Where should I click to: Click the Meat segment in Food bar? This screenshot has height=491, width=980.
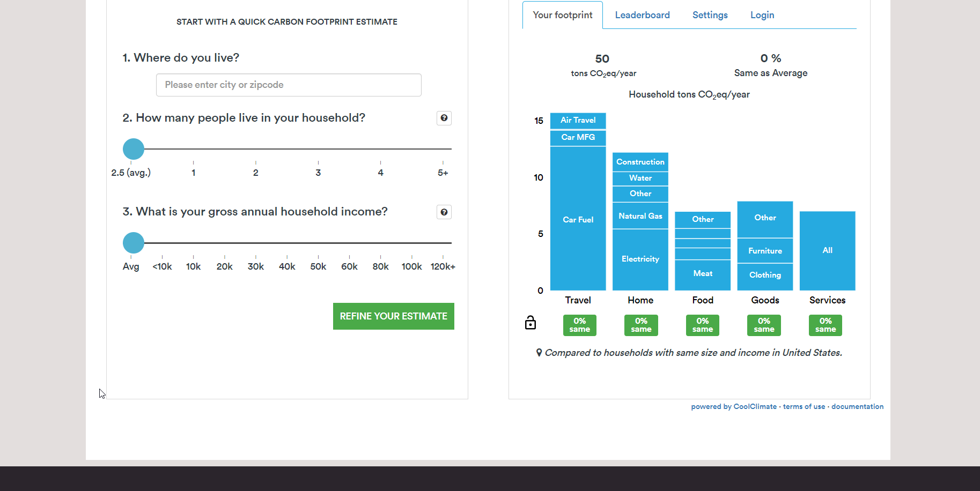click(x=702, y=274)
